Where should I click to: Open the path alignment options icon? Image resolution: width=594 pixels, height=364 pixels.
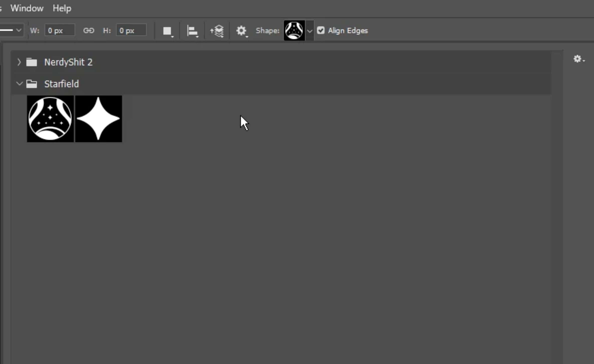192,31
